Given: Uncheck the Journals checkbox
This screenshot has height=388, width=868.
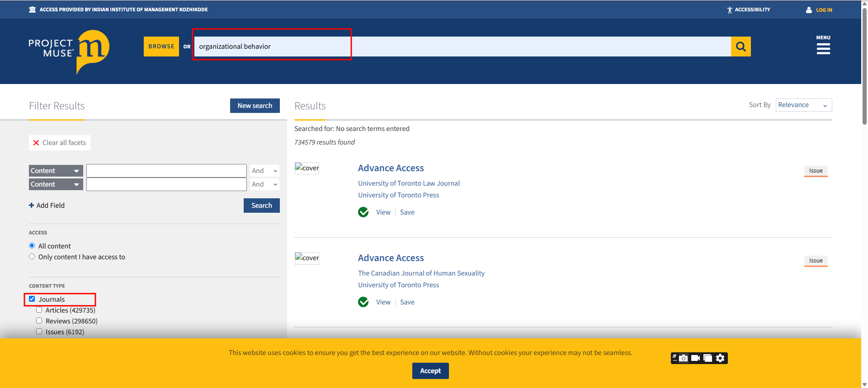Looking at the screenshot, I should point(32,299).
